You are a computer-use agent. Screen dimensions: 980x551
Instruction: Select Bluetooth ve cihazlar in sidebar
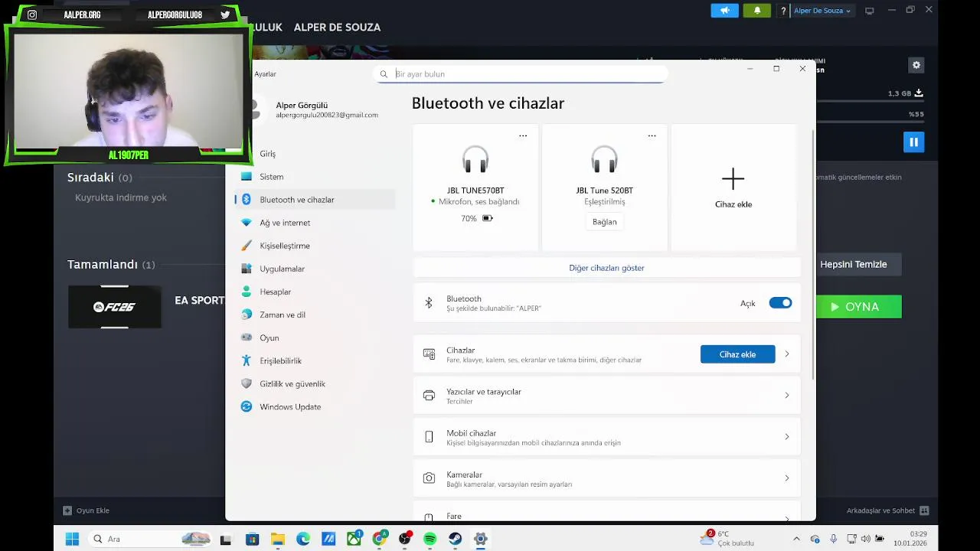[x=315, y=200]
